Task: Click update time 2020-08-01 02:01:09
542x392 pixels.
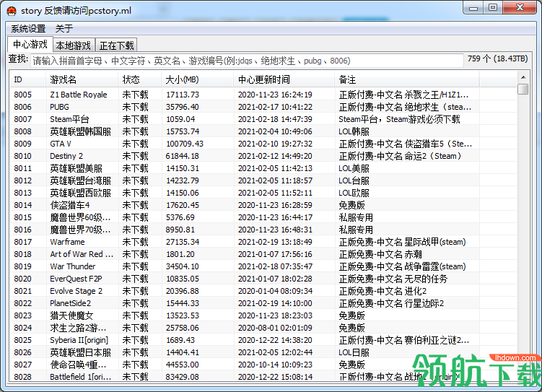Action: pyautogui.click(x=275, y=328)
